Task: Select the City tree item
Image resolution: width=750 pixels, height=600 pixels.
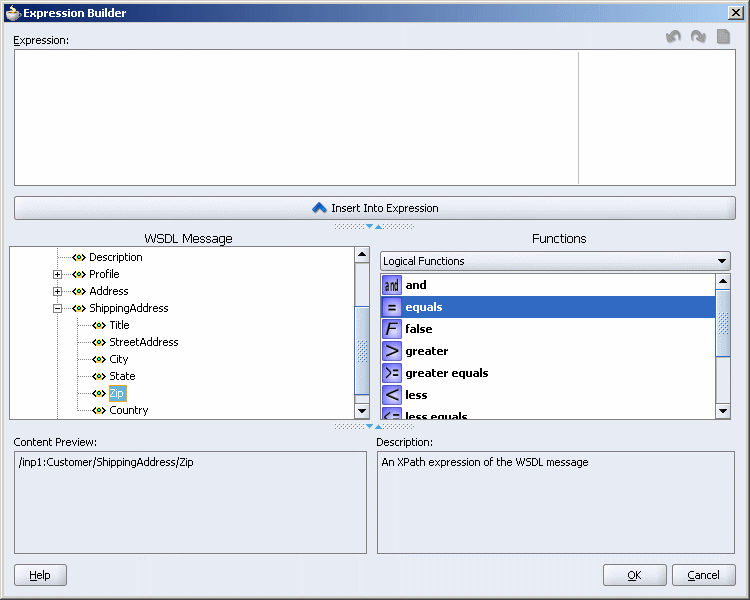Action: pyautogui.click(x=119, y=359)
